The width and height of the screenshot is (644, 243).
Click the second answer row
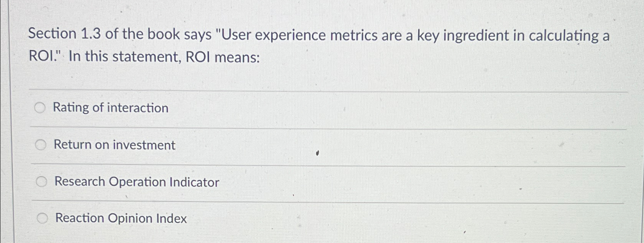268,145
